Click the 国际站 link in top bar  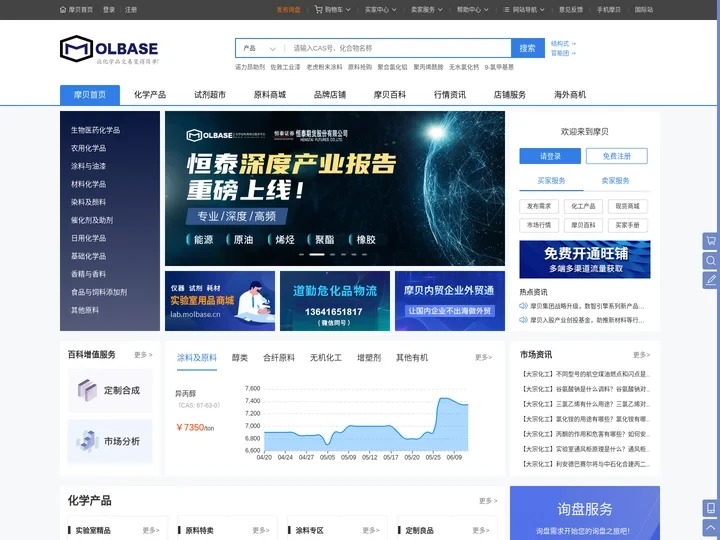(644, 10)
